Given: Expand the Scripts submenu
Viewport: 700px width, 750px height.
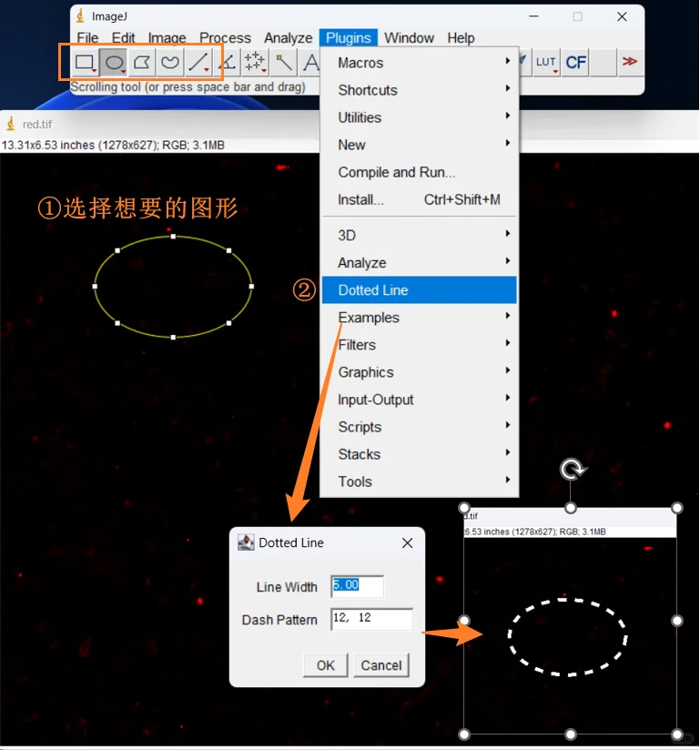Looking at the screenshot, I should pyautogui.click(x=419, y=427).
